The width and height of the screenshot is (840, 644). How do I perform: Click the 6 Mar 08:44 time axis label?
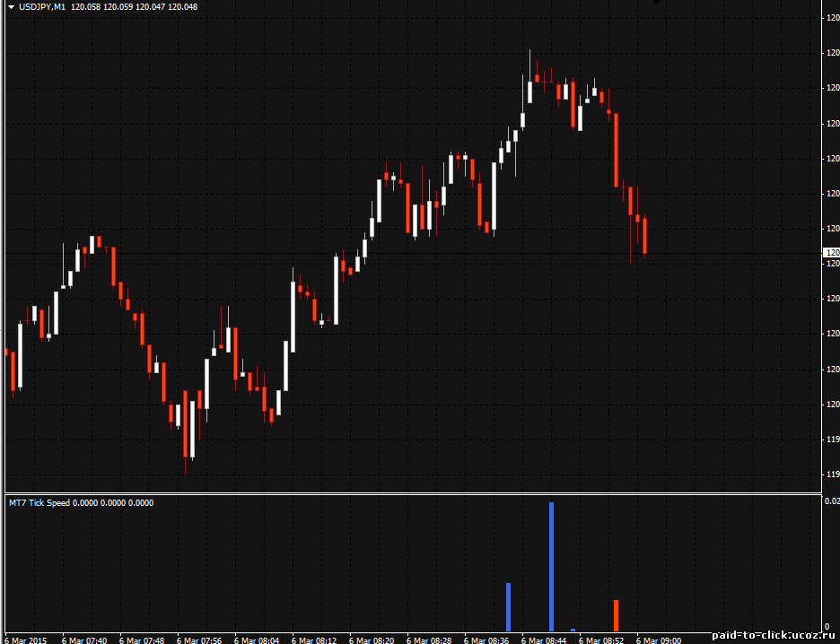point(544,640)
